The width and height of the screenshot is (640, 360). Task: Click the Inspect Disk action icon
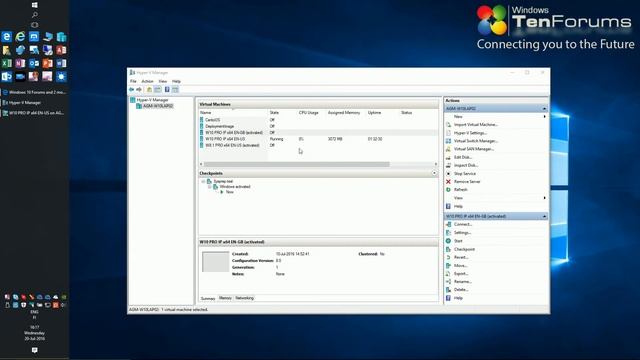click(448, 165)
